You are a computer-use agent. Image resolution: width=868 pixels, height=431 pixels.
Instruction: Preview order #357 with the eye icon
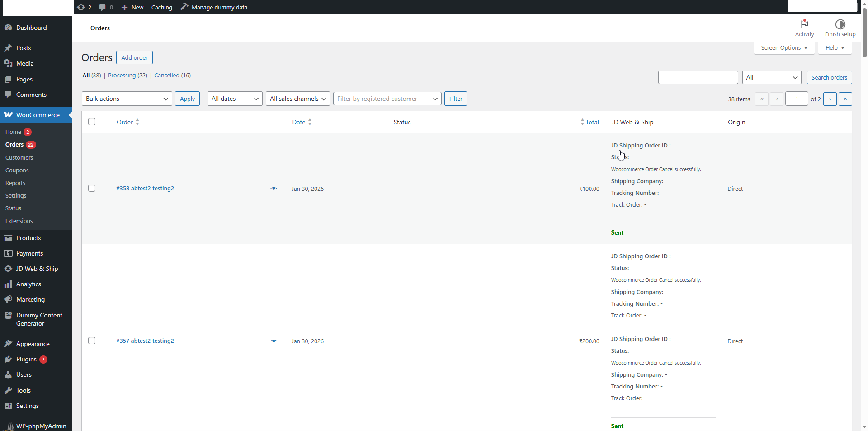point(274,341)
